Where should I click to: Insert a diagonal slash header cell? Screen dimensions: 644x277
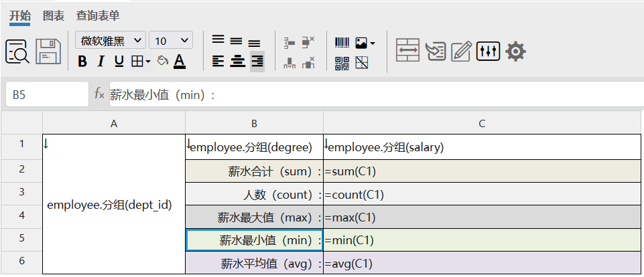362,63
